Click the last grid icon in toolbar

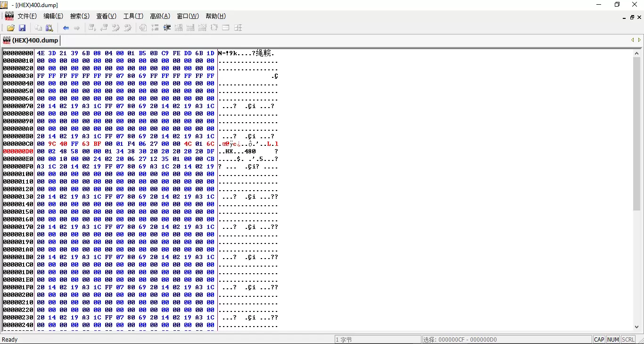pos(238,28)
